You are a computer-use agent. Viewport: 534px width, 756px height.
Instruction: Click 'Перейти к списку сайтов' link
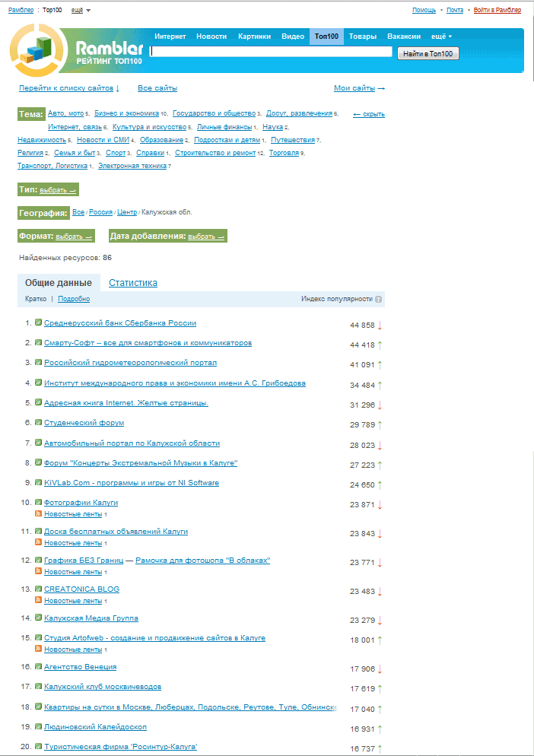coord(69,88)
